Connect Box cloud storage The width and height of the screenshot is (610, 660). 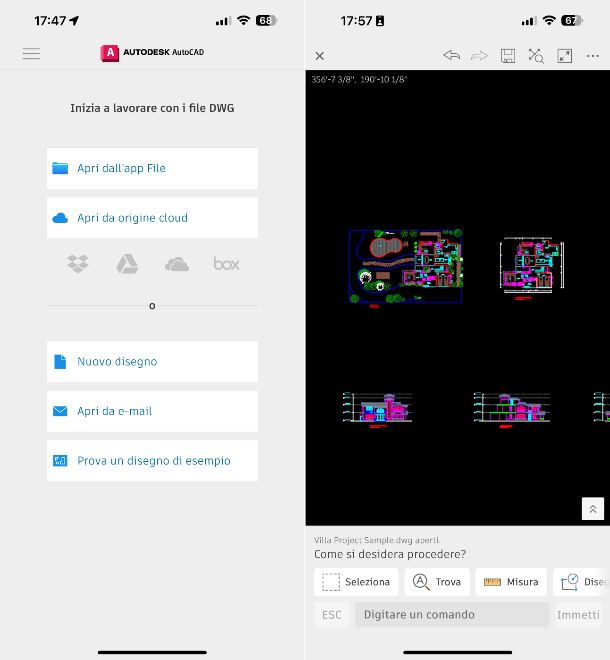[226, 264]
